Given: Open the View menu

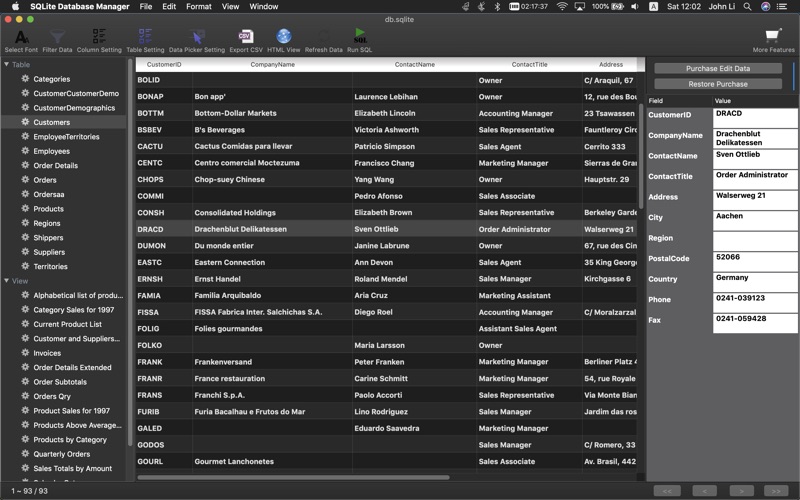Looking at the screenshot, I should coord(230,7).
